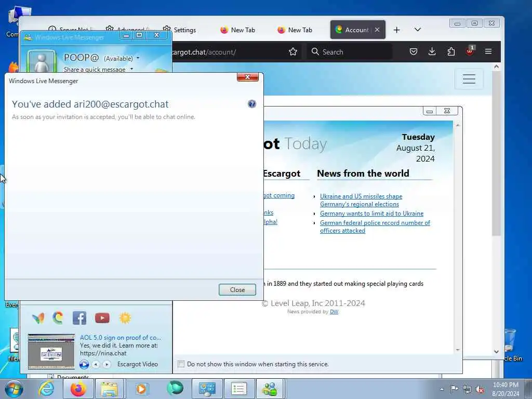The height and width of the screenshot is (399, 532).
Task: Show hidden system tray icons
Action: [x=442, y=389]
